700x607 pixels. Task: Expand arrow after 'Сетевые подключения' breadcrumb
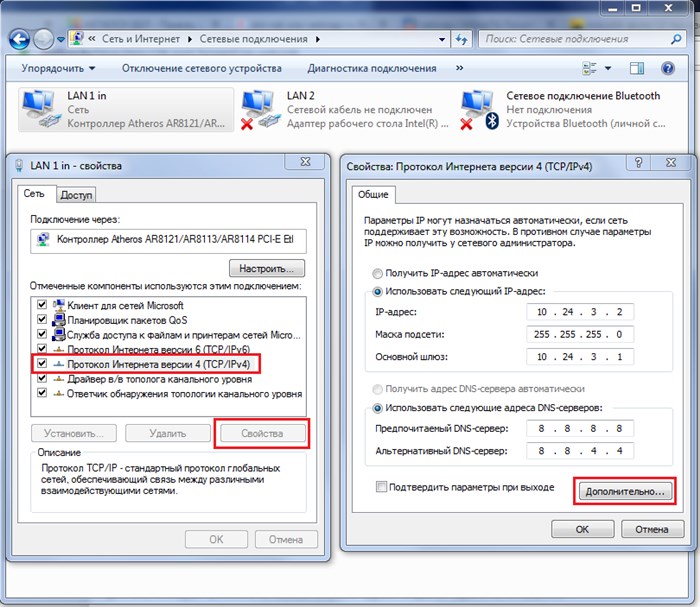[x=317, y=39]
